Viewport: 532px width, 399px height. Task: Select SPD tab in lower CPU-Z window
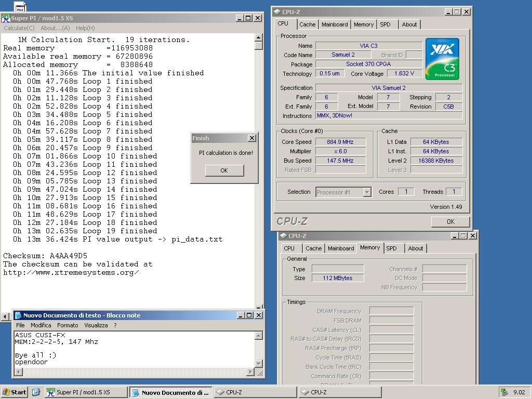pos(392,248)
